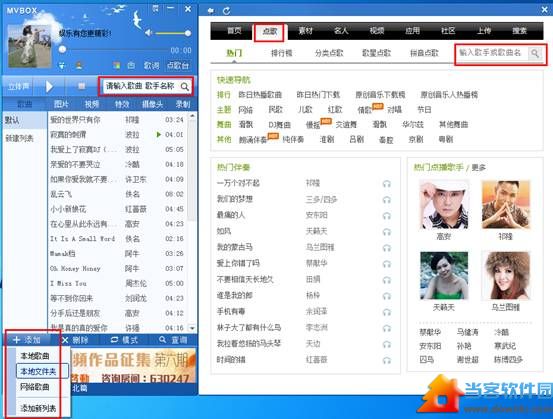Open the 点歌 navigation tab
The image size is (553, 419).
point(270,31)
